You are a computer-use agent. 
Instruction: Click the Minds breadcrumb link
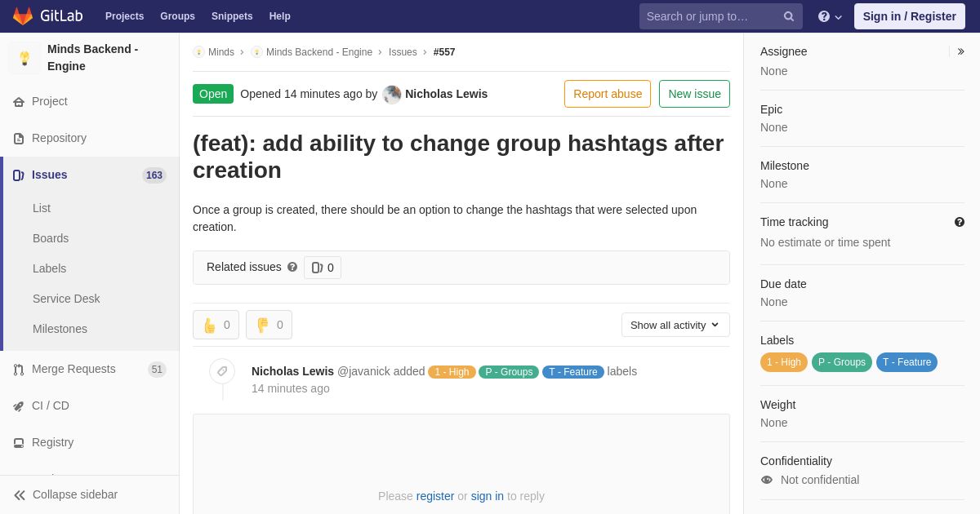click(221, 52)
